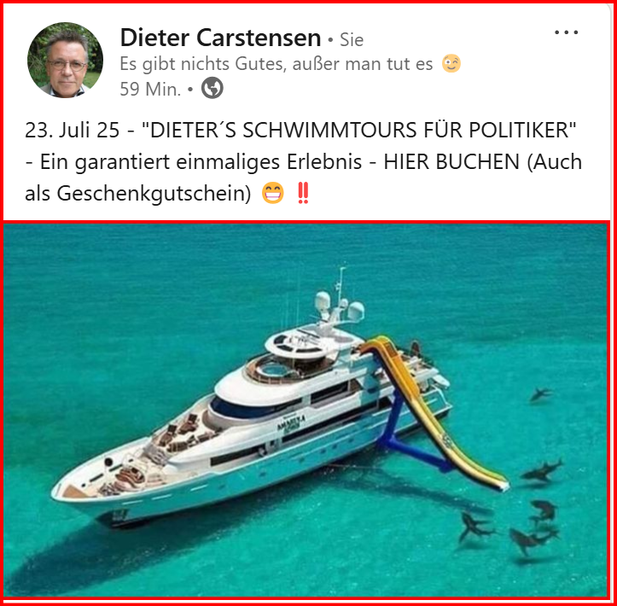Open Dieter Carstensen's profile picture
The image size is (617, 606).
(x=65, y=60)
